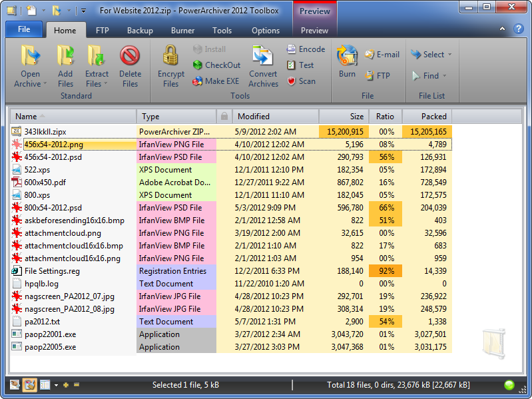Click the help question mark icon
Screen dimensions: 532x399
click(519, 29)
